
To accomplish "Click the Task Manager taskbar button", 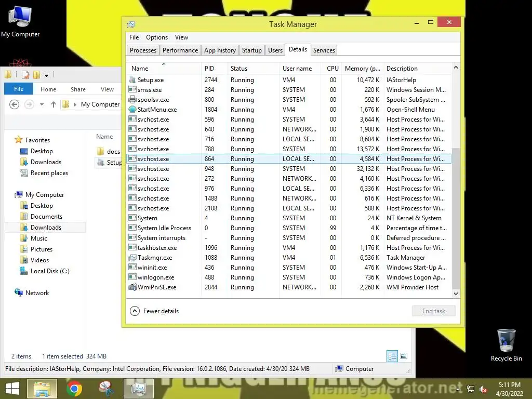I will click(x=138, y=389).
